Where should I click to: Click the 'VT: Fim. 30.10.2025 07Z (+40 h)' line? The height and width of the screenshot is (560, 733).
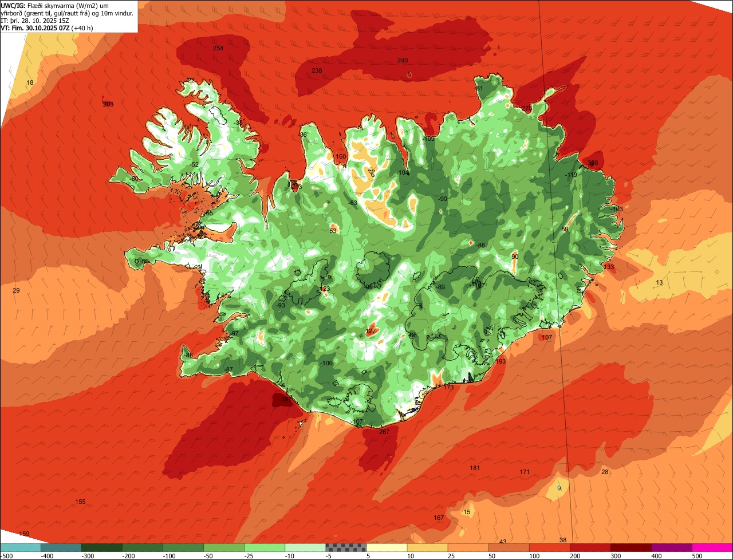pos(47,27)
